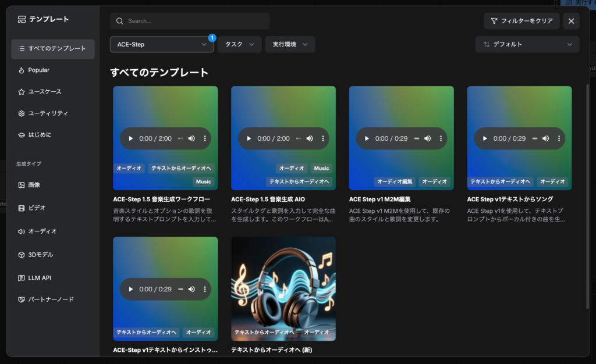The width and height of the screenshot is (596, 364).
Task: Expand the デフォルト sort dropdown
Action: (x=527, y=44)
